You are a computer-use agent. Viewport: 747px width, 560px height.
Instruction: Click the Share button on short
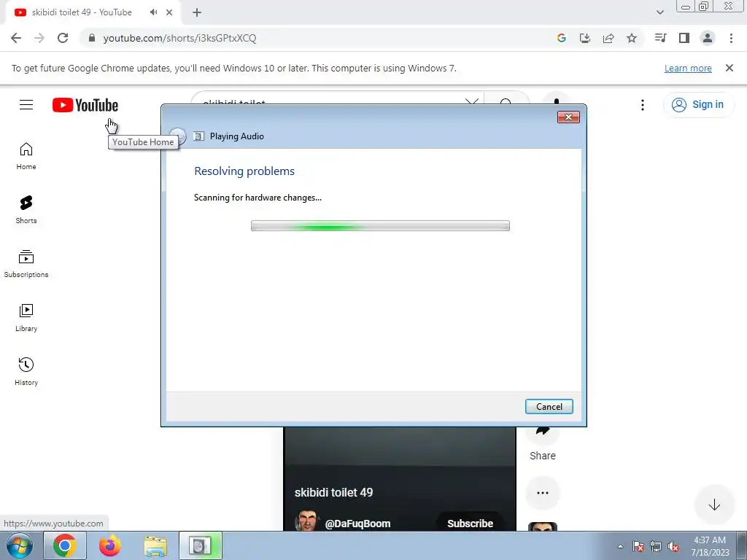[x=543, y=443]
